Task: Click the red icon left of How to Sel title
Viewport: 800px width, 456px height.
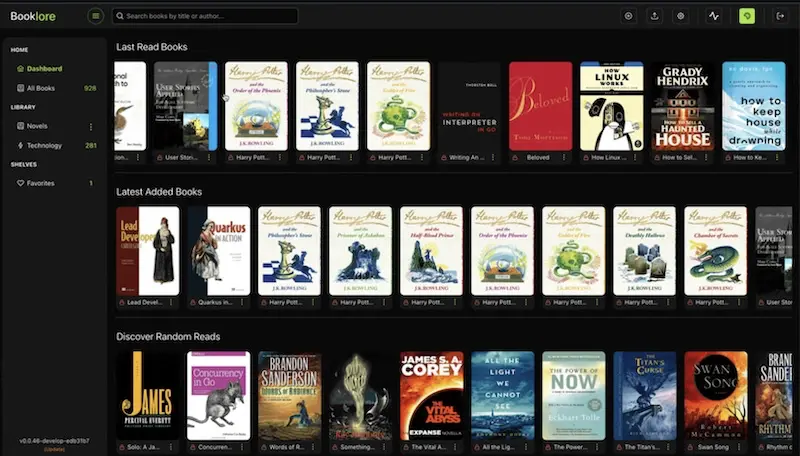Action: (x=657, y=158)
